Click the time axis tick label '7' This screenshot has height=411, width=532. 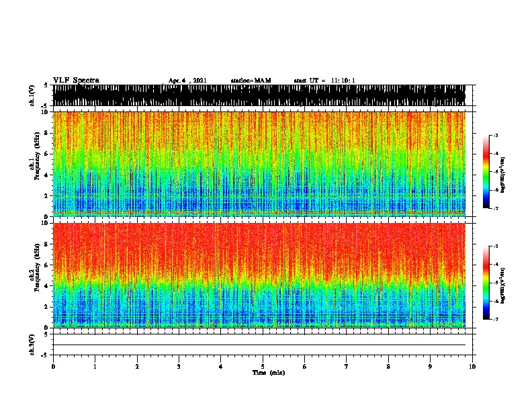tap(347, 367)
